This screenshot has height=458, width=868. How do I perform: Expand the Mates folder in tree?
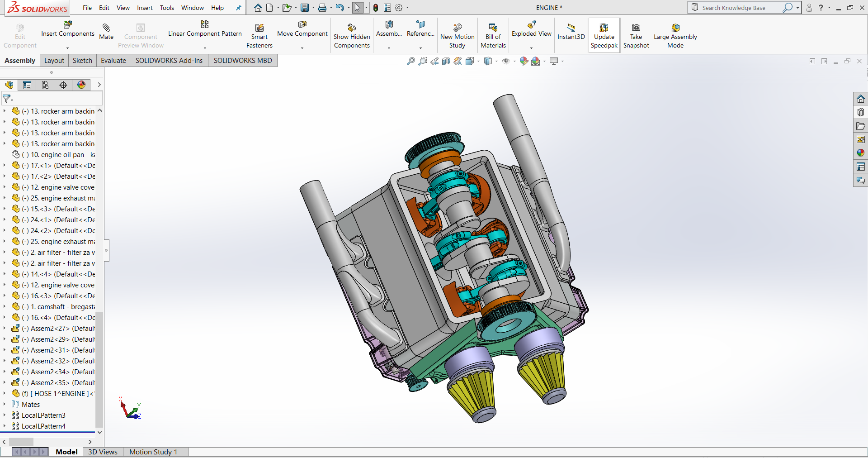coord(5,404)
